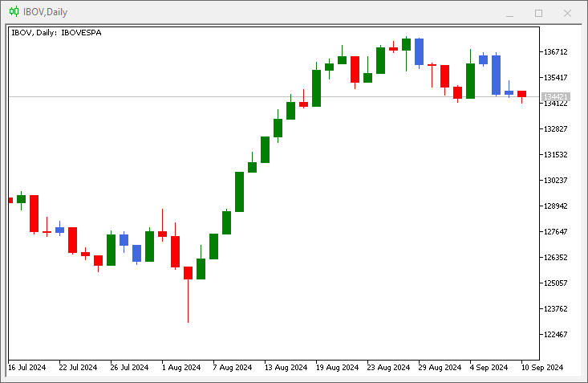Image resolution: width=588 pixels, height=383 pixels.
Task: Click the 125057 price scale value
Action: click(x=556, y=283)
